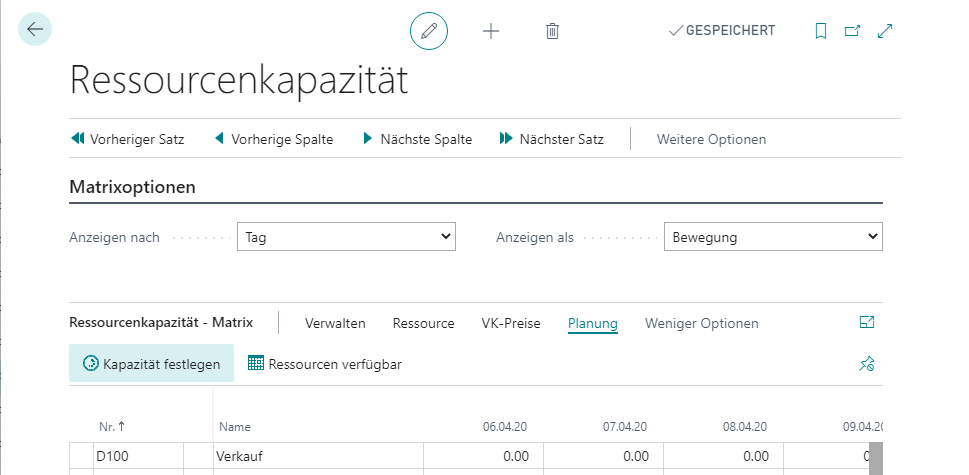The image size is (969, 475).
Task: Click the GESPEICHERT status indicator
Action: click(722, 30)
